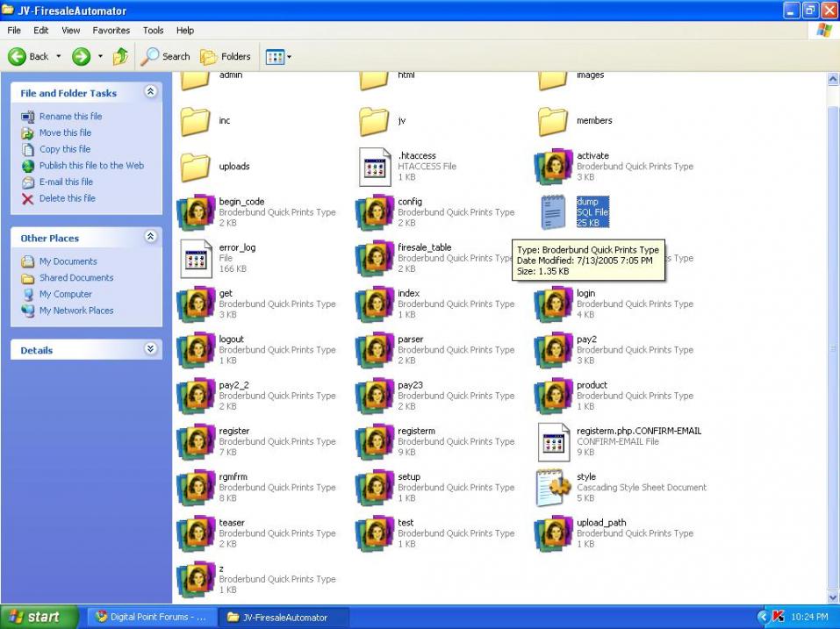Open the Search toolbar button
The width and height of the screenshot is (840, 629).
coord(166,56)
